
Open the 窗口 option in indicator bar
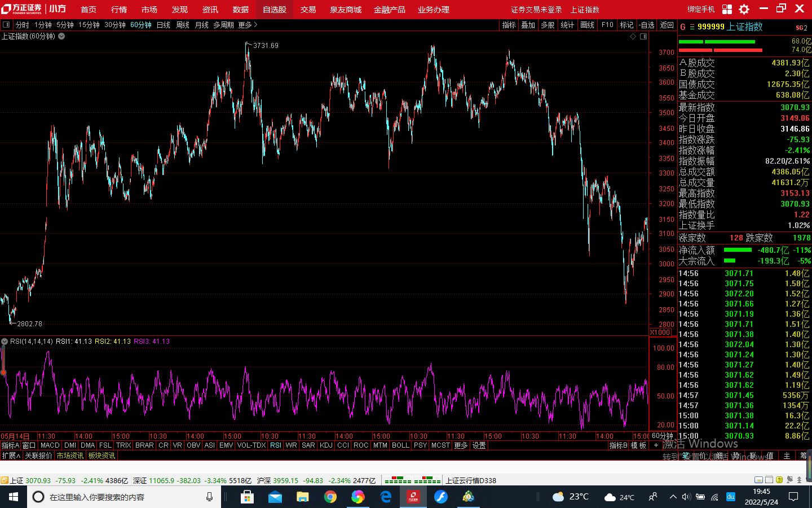[x=29, y=445]
